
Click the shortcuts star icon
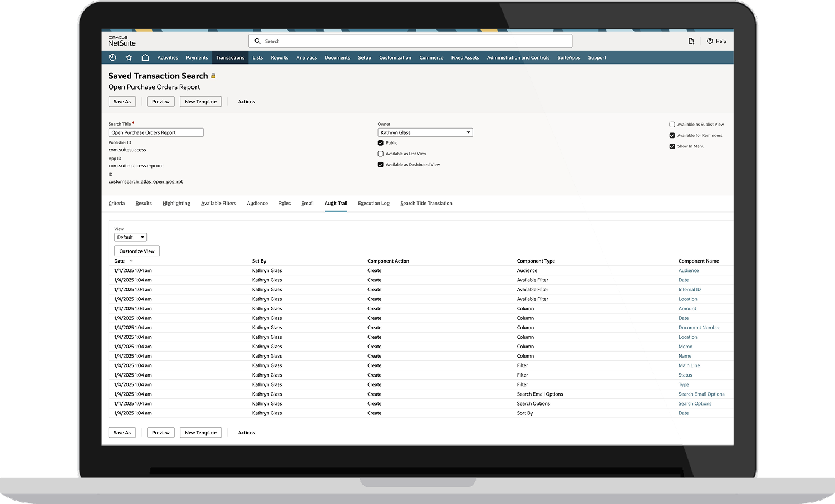coord(129,57)
